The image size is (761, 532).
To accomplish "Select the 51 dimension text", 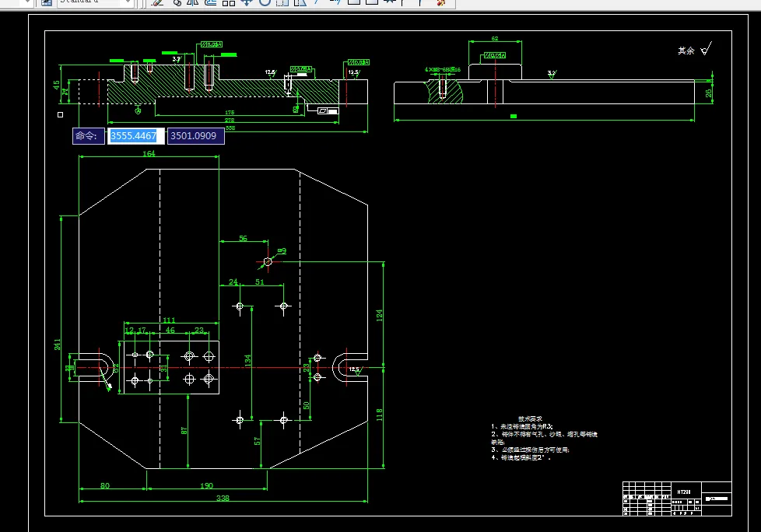I will pyautogui.click(x=260, y=282).
